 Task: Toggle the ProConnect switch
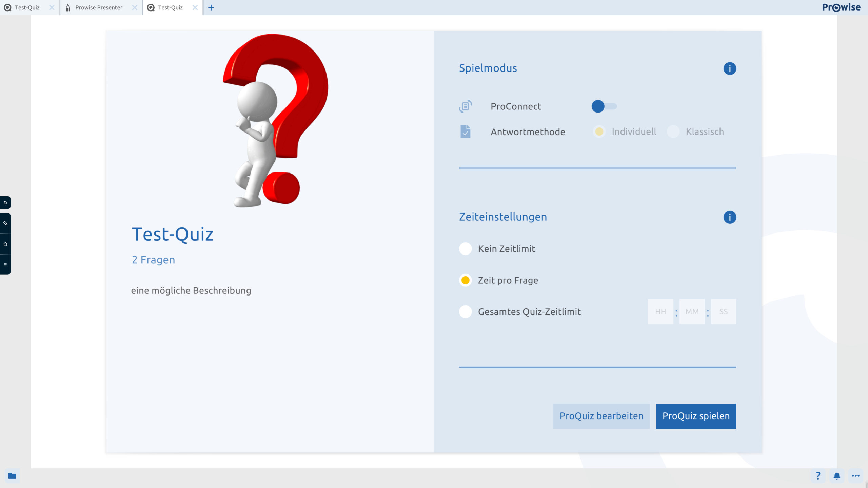[604, 106]
